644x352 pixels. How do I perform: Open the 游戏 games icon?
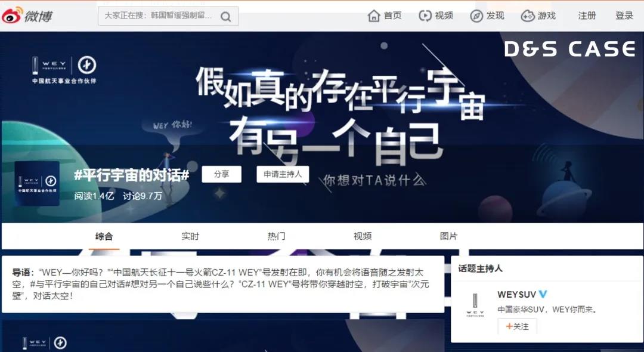click(527, 16)
